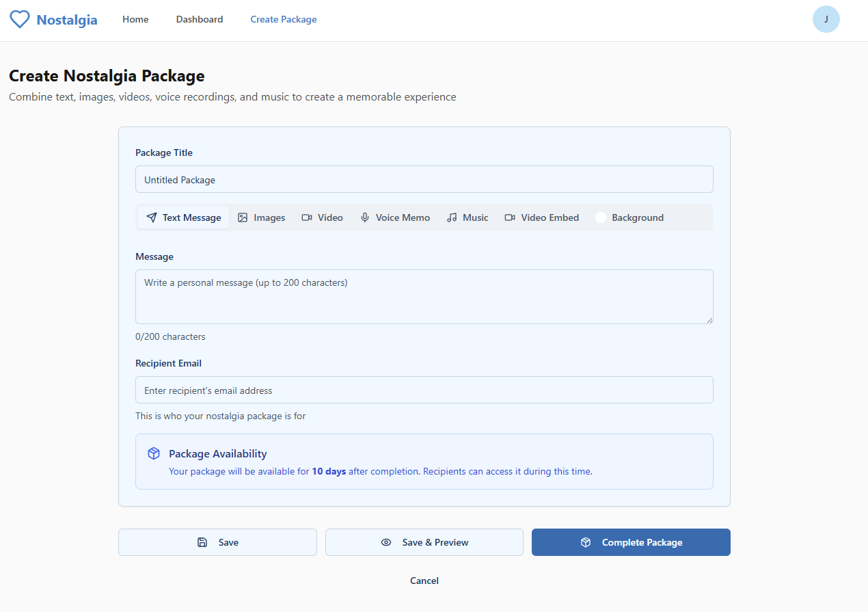This screenshot has height=612, width=868.
Task: Click the Recipient Email input field
Action: coord(424,390)
